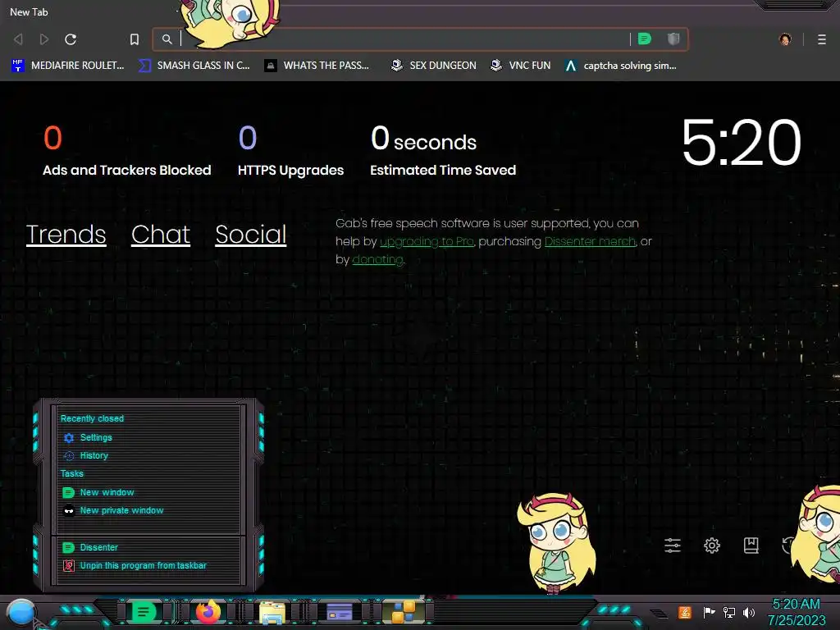Open MEDIAFIRE ROULETTE bookmark
The width and height of the screenshot is (840, 630).
point(67,66)
